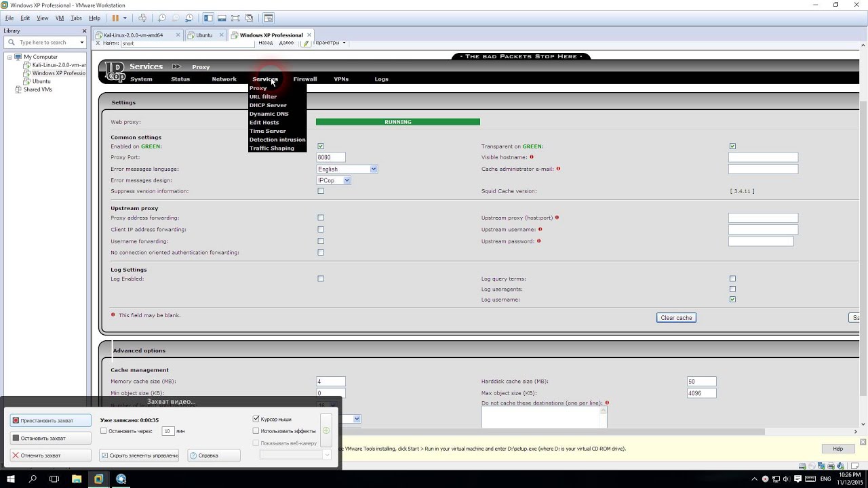The height and width of the screenshot is (488, 868).
Task: Toggle Client IP address forwarding checkbox
Action: click(x=321, y=230)
